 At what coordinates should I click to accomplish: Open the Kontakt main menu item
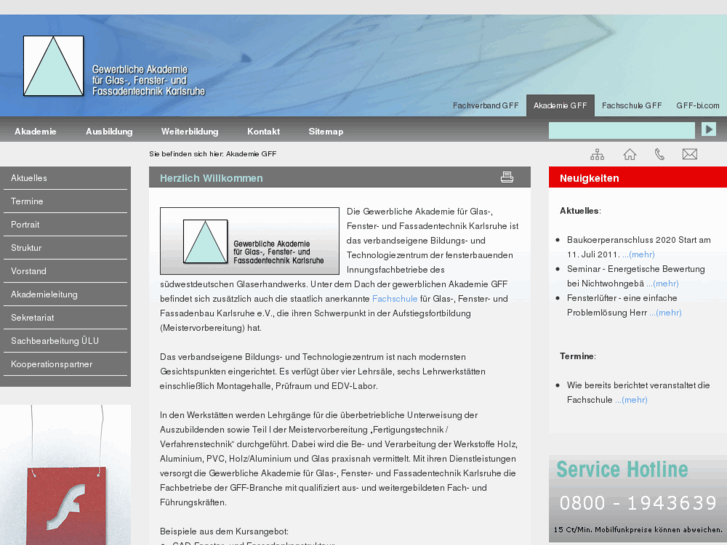pyautogui.click(x=263, y=132)
